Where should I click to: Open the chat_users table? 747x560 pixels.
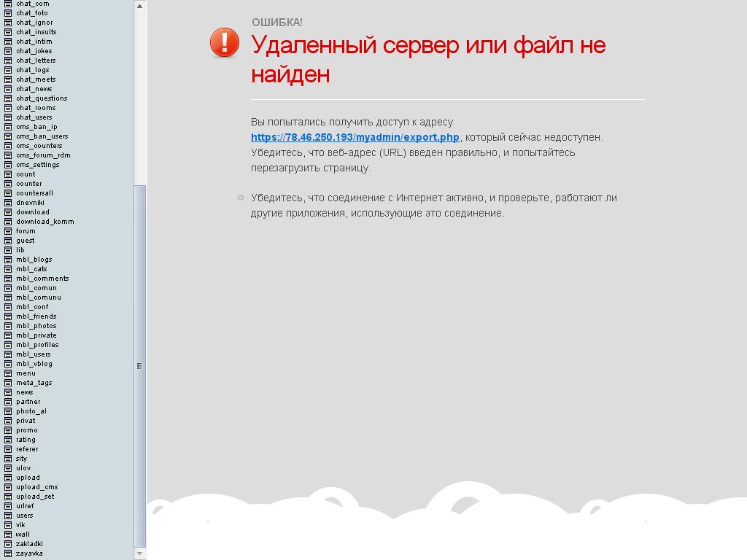click(34, 117)
